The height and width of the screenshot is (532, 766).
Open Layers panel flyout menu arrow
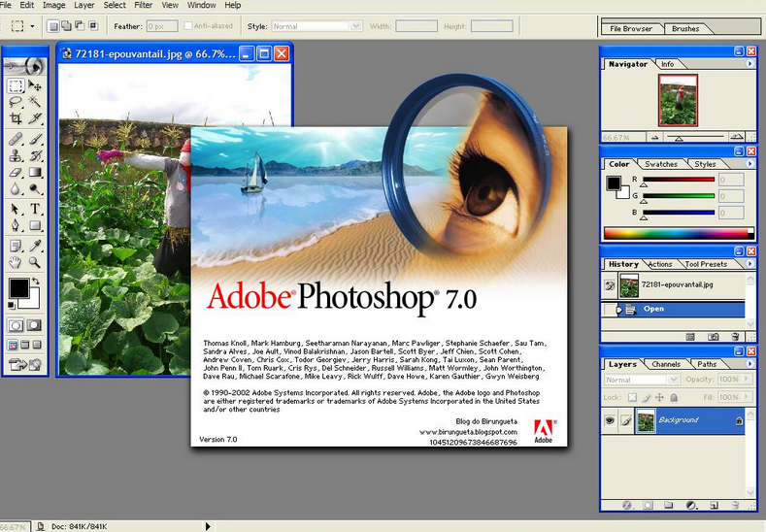click(x=749, y=364)
